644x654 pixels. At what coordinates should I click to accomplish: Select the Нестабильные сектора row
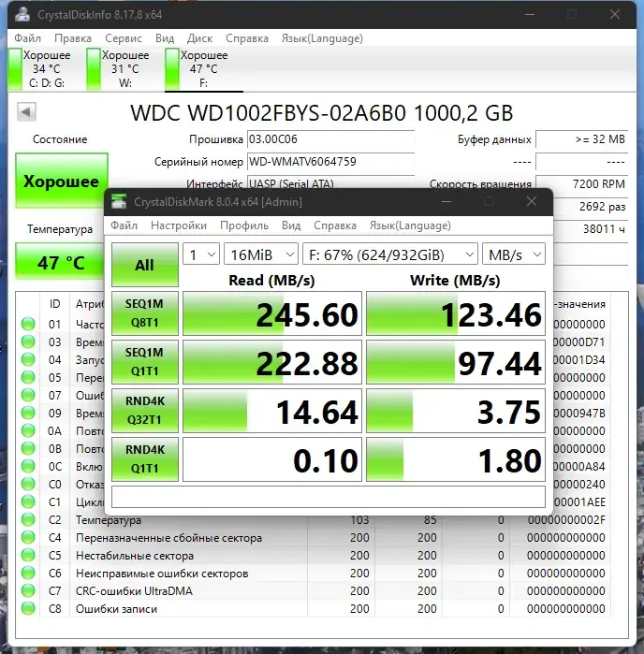313,555
